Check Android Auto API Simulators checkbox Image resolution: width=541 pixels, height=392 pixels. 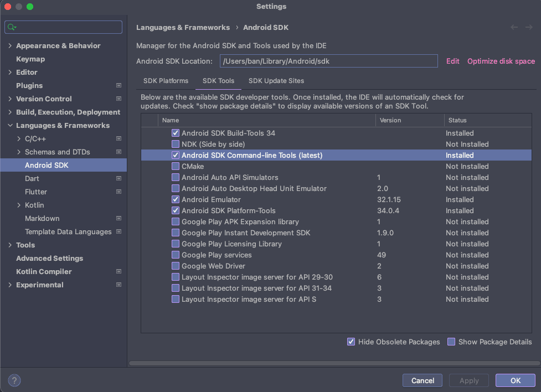click(176, 177)
